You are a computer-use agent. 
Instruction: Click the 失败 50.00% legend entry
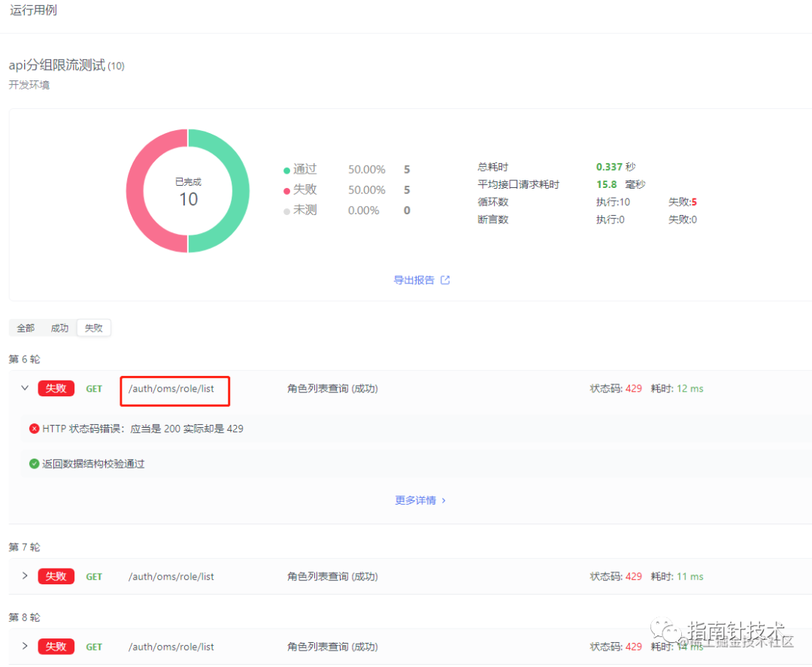pyautogui.click(x=347, y=190)
